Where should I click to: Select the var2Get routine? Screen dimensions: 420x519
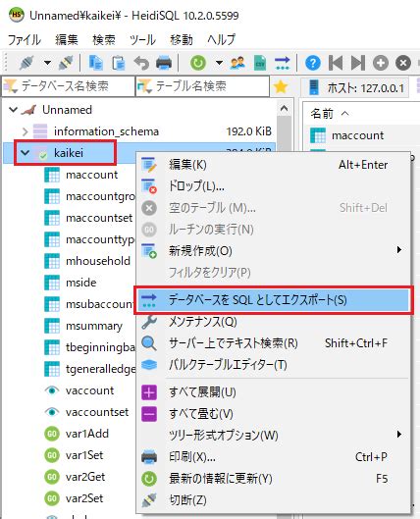pyautogui.click(x=85, y=477)
